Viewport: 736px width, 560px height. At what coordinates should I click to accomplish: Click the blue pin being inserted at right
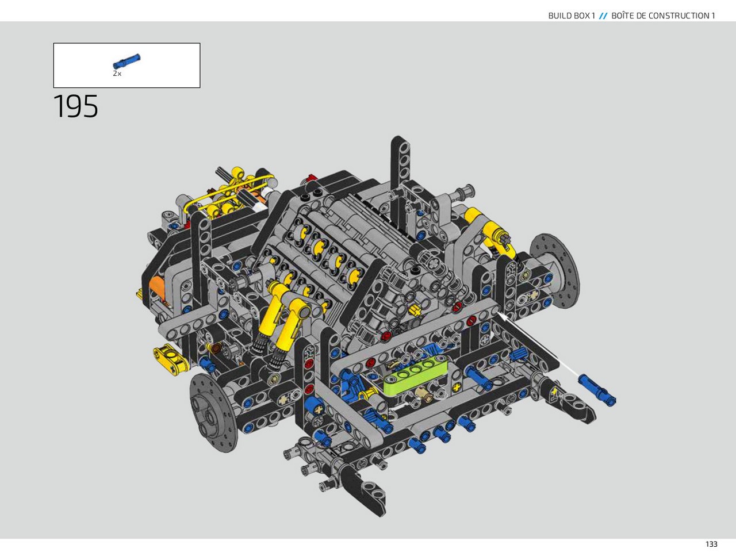point(597,389)
